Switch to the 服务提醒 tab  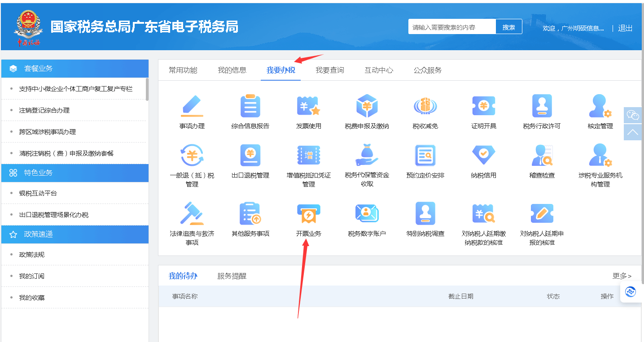pos(232,276)
